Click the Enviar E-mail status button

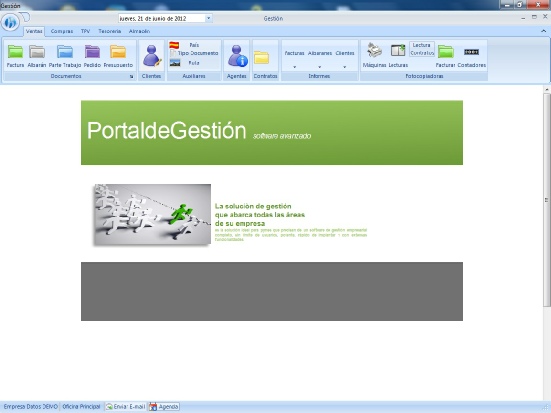125,407
